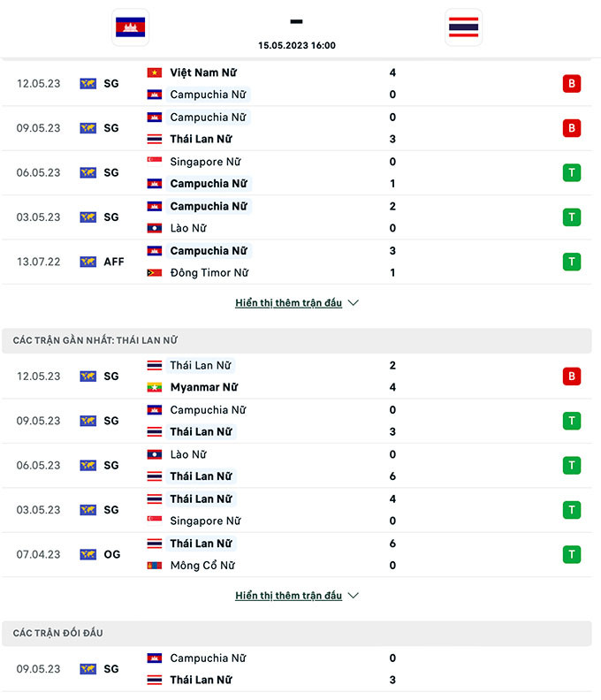
Task: Click red B badge for Myanmar Nữ match
Action: point(572,377)
